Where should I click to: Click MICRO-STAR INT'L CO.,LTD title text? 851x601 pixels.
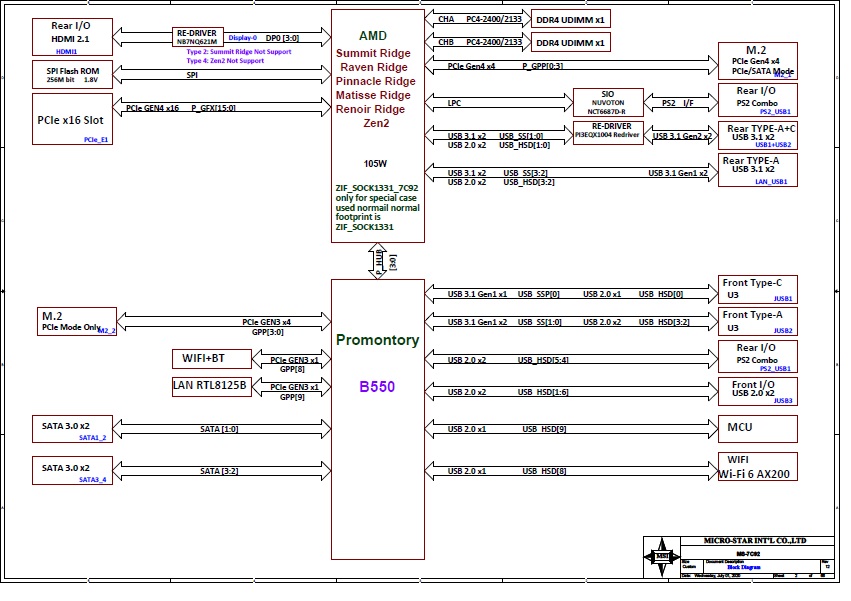coord(755,541)
